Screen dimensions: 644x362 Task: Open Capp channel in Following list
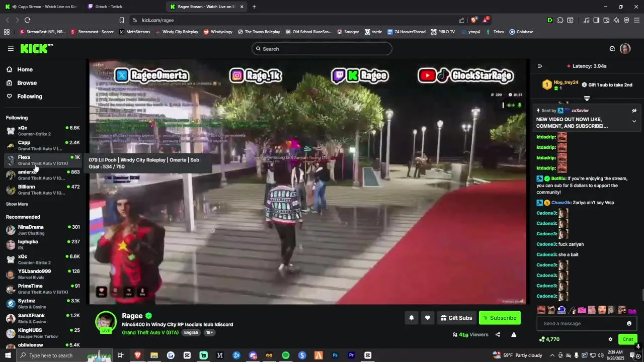(43, 145)
